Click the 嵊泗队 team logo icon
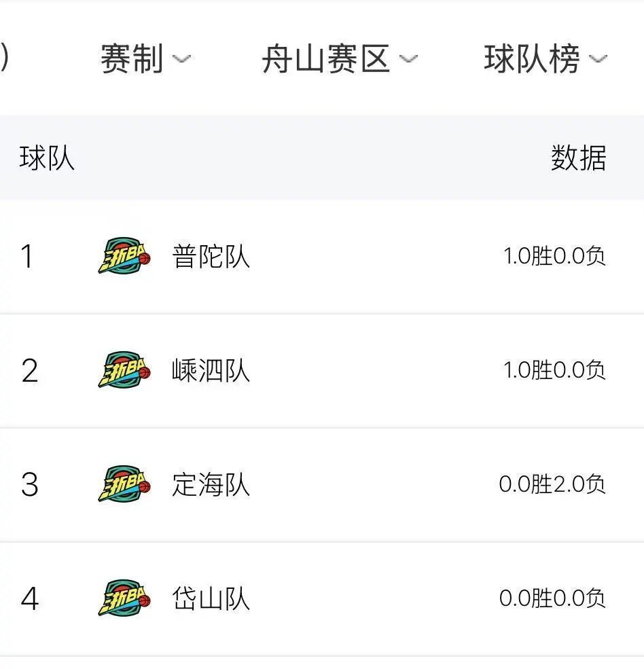This screenshot has height=669, width=644. click(124, 369)
